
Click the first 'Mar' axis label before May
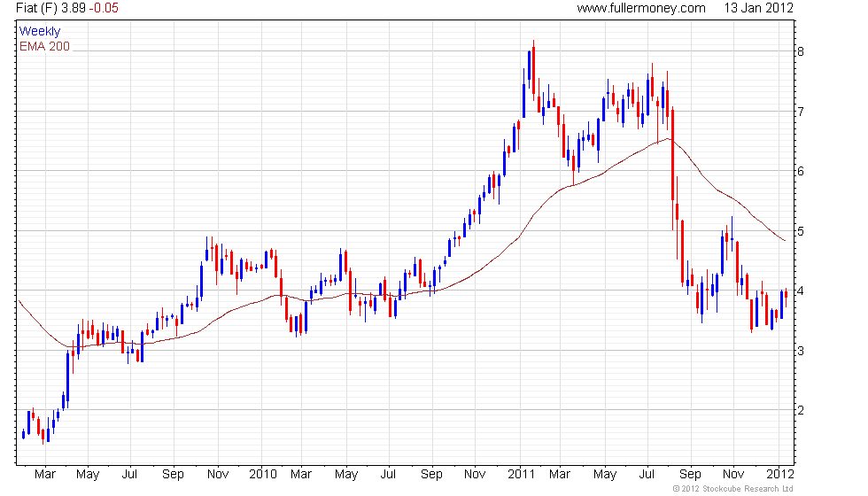click(45, 475)
